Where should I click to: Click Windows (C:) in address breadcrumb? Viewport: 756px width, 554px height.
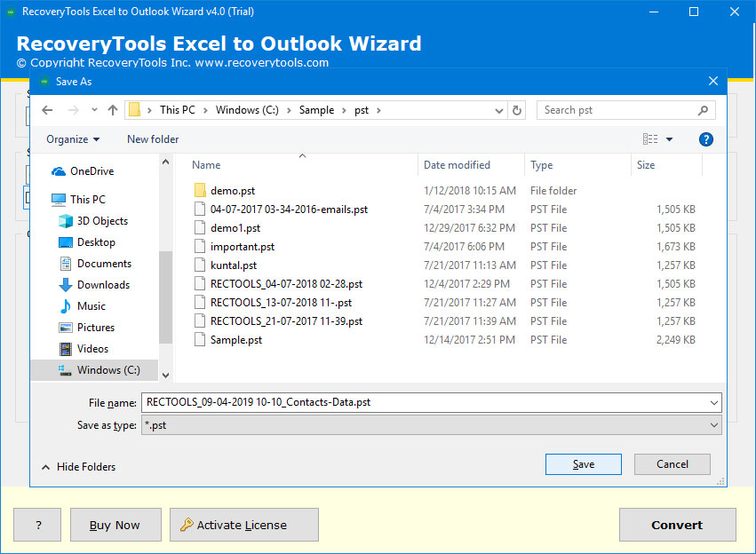pos(247,110)
